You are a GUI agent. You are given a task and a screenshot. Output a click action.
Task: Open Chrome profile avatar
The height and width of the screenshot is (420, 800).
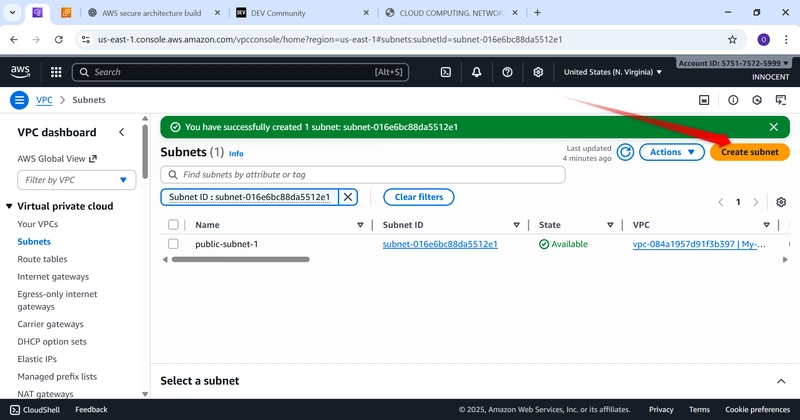[x=763, y=39]
